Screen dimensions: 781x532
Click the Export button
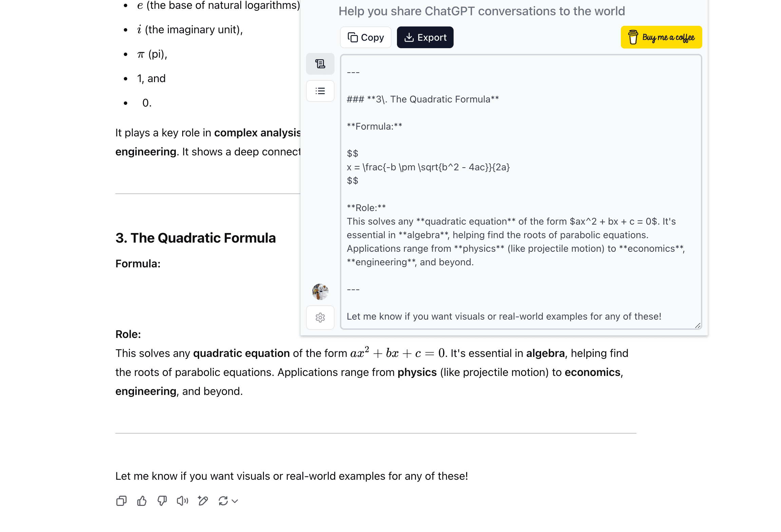425,37
